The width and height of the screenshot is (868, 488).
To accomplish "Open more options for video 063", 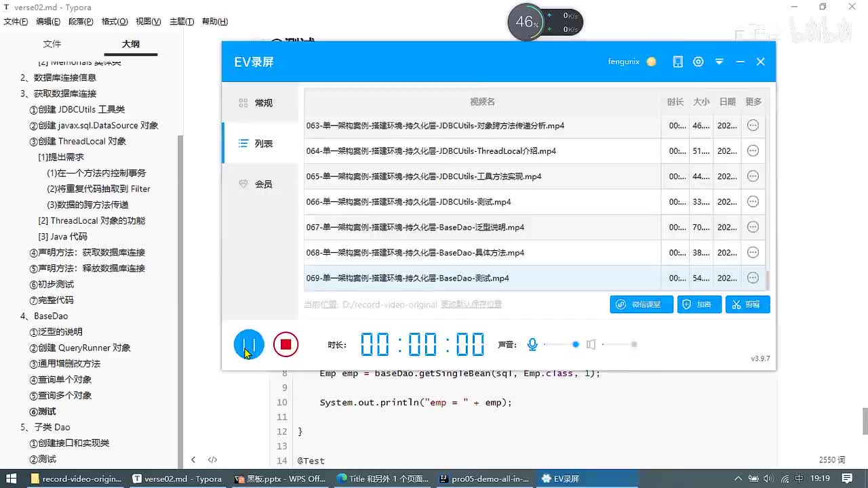I will (753, 125).
